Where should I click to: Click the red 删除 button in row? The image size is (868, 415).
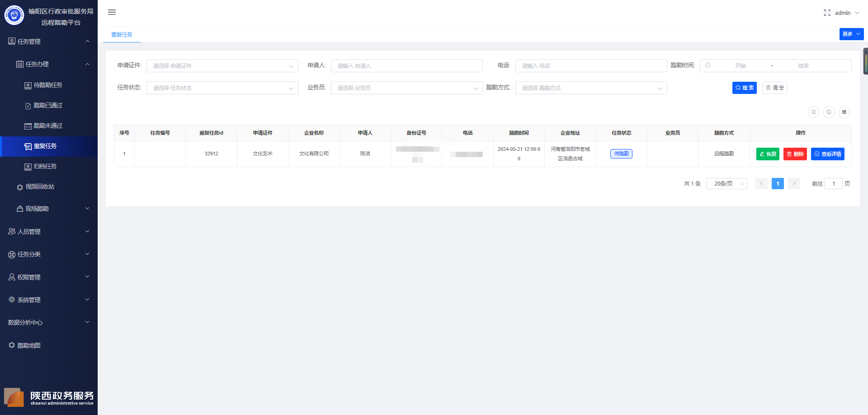tap(795, 154)
